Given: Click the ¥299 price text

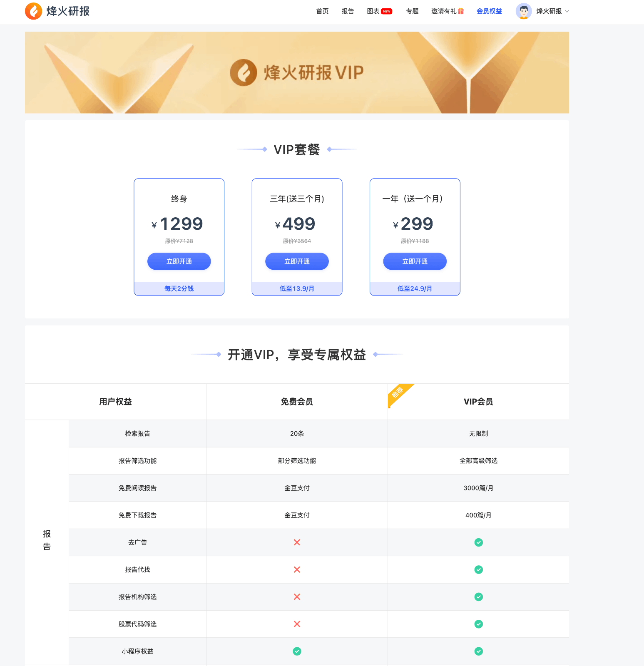Looking at the screenshot, I should tap(413, 224).
